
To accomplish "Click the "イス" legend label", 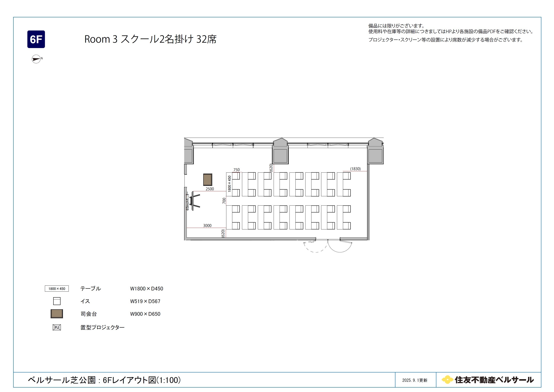I will [x=85, y=301].
